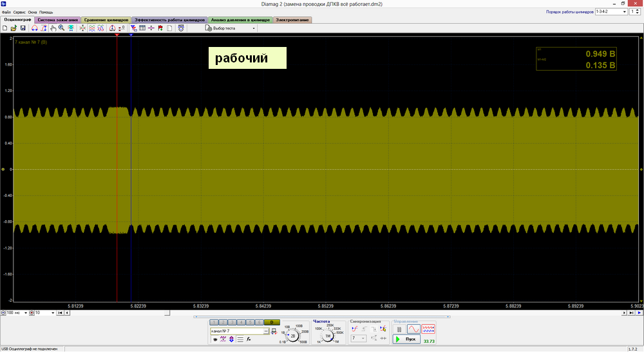Open the document notes icon

(x=169, y=28)
